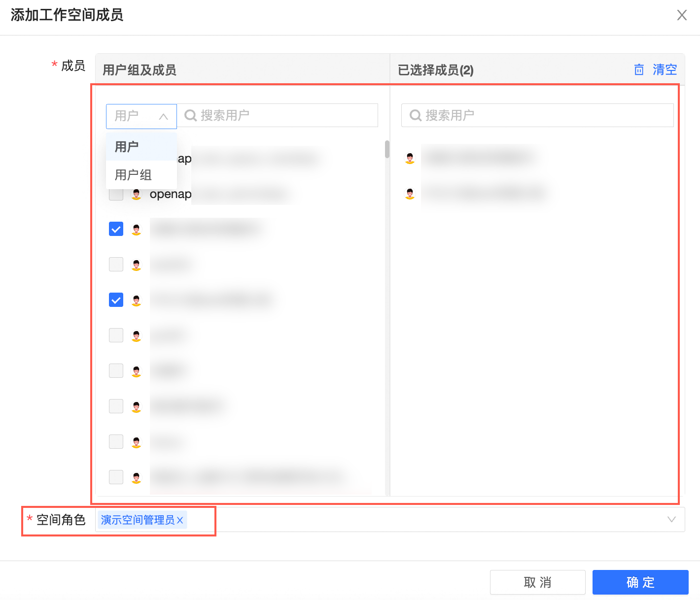Uncheck the second checked member checkbox

click(116, 300)
